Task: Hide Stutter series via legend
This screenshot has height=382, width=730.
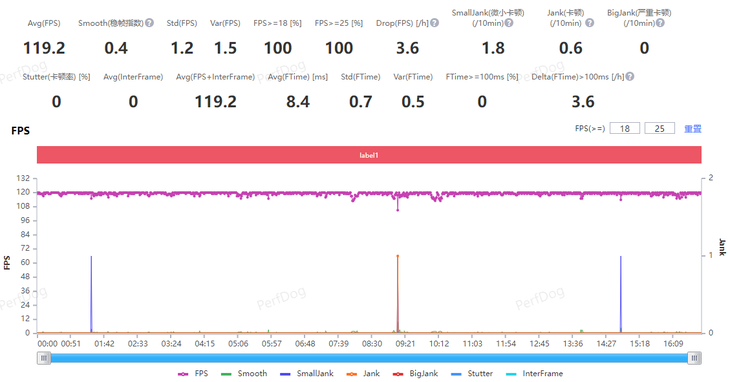Action: [x=472, y=374]
